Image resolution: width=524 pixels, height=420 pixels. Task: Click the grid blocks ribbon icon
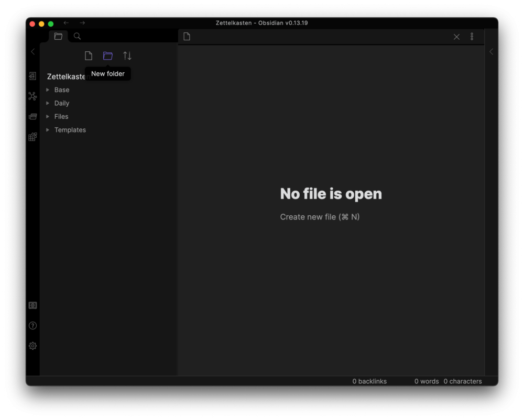pos(32,137)
